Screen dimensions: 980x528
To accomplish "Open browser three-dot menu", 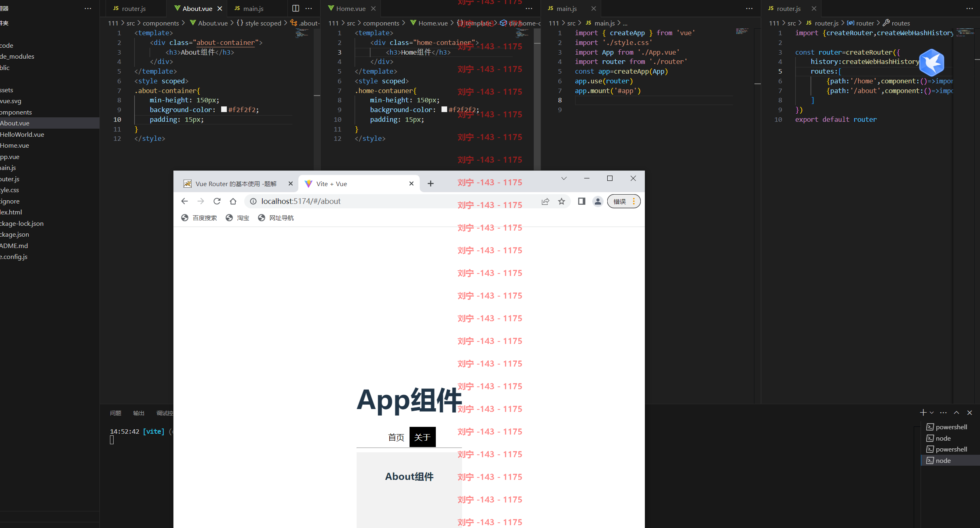I will tap(634, 201).
